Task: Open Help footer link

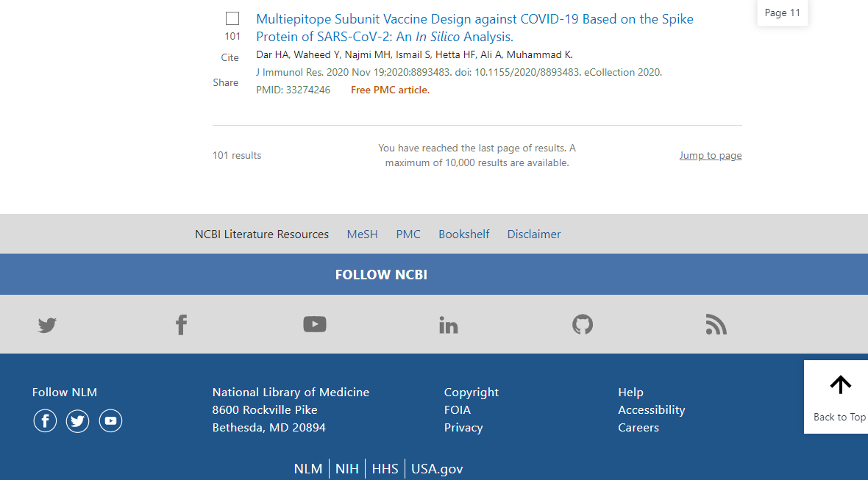Action: [630, 392]
